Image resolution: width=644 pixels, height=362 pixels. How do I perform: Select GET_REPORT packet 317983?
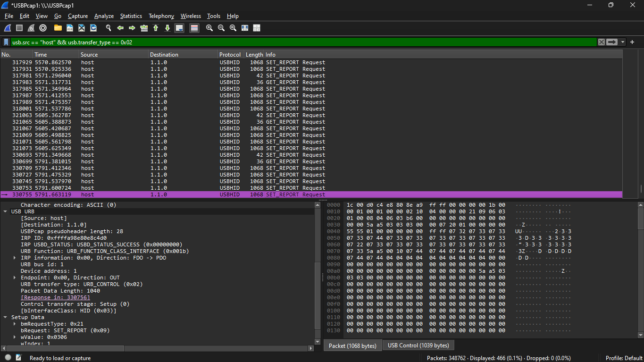311,82
